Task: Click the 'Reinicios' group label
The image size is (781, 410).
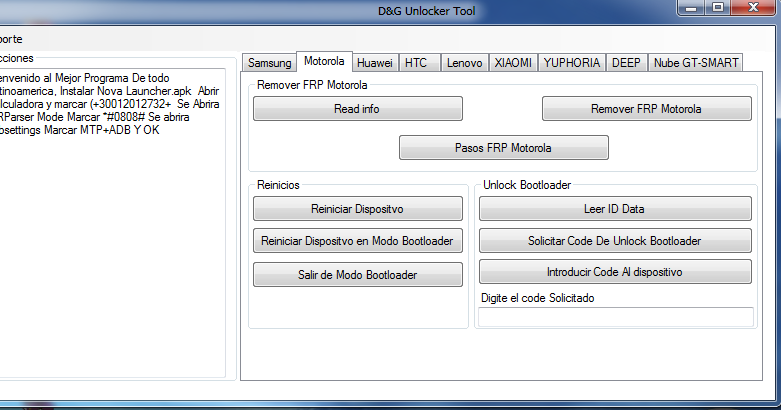Action: [278, 185]
